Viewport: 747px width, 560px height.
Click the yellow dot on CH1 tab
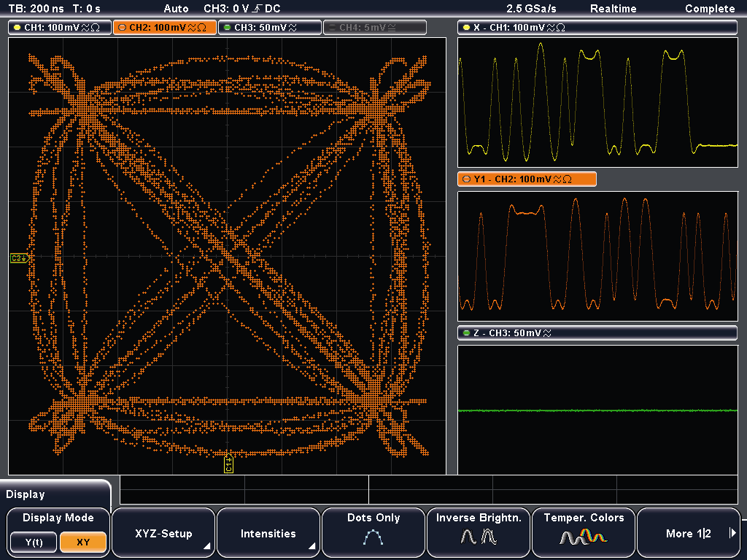point(17,28)
